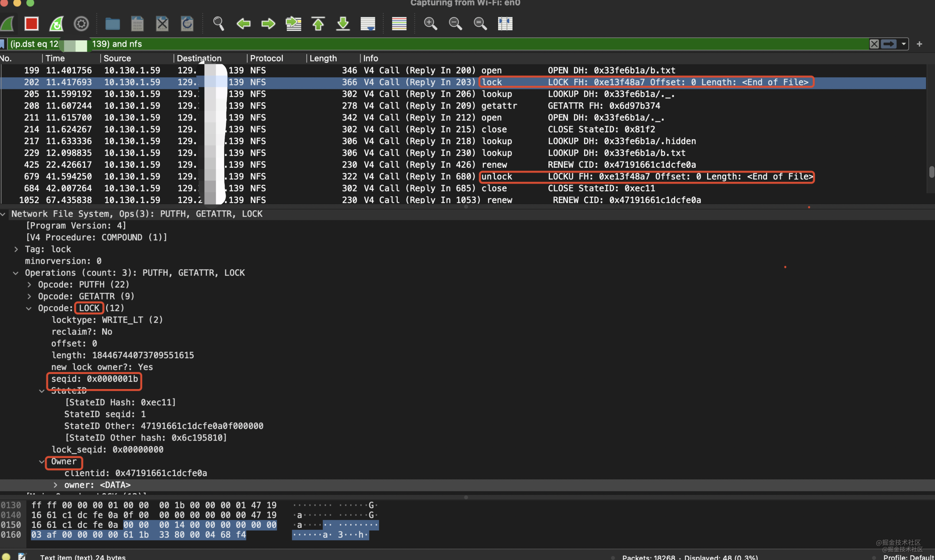
Task: Select packet 425 RENEW row
Action: [x=463, y=165]
